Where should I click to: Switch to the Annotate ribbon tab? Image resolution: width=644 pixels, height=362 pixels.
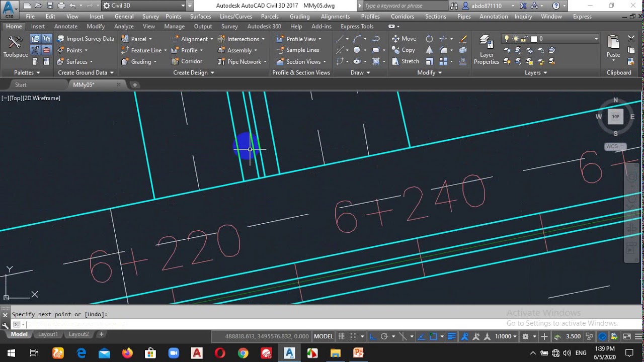point(66,26)
